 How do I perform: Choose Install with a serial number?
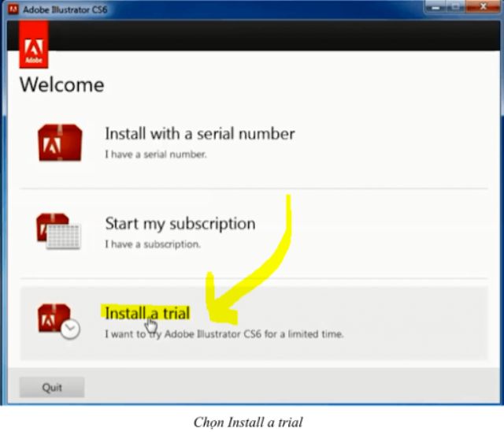click(199, 133)
